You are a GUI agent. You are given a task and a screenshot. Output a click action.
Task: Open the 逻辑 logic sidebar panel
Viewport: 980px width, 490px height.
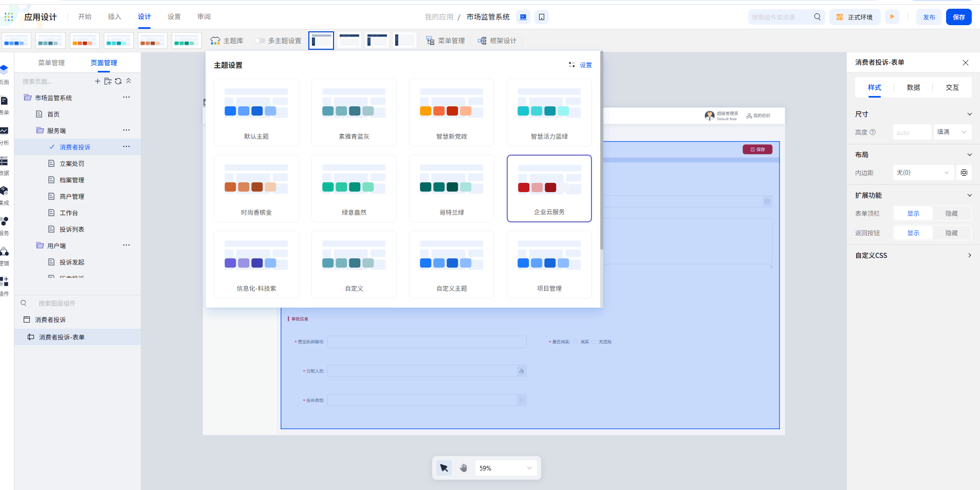pyautogui.click(x=4, y=256)
